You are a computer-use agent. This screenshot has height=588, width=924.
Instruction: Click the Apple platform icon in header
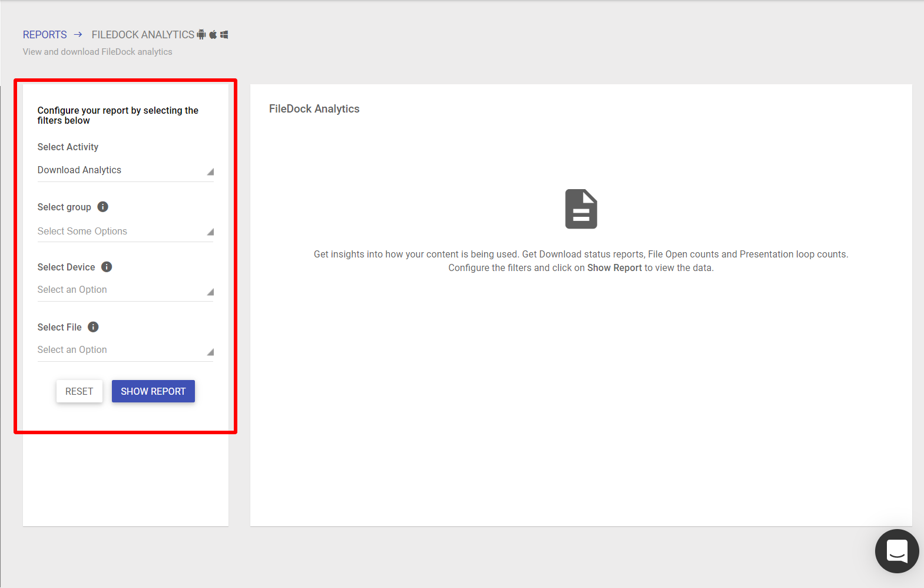click(213, 35)
